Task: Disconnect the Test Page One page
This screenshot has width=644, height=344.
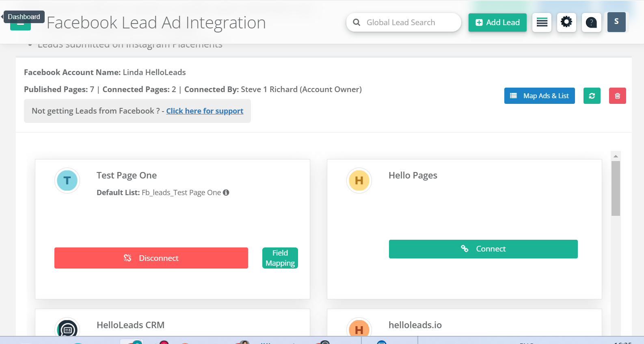Action: pos(151,258)
